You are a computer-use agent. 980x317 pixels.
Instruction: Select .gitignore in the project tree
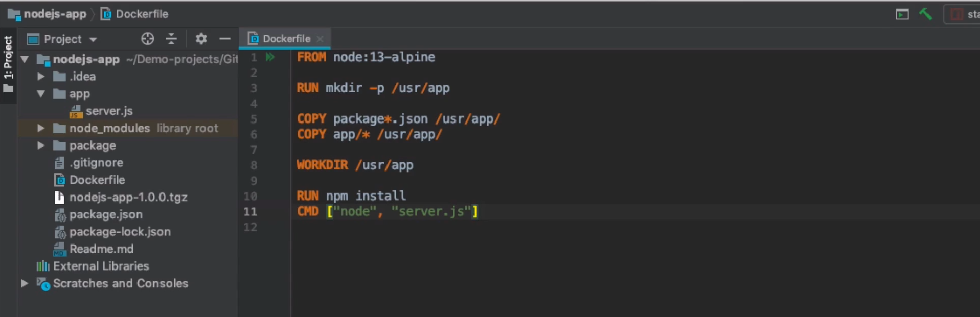point(96,163)
